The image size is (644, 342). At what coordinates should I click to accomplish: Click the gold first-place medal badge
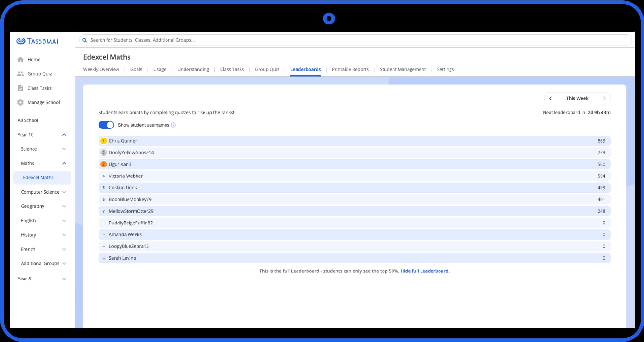click(103, 141)
